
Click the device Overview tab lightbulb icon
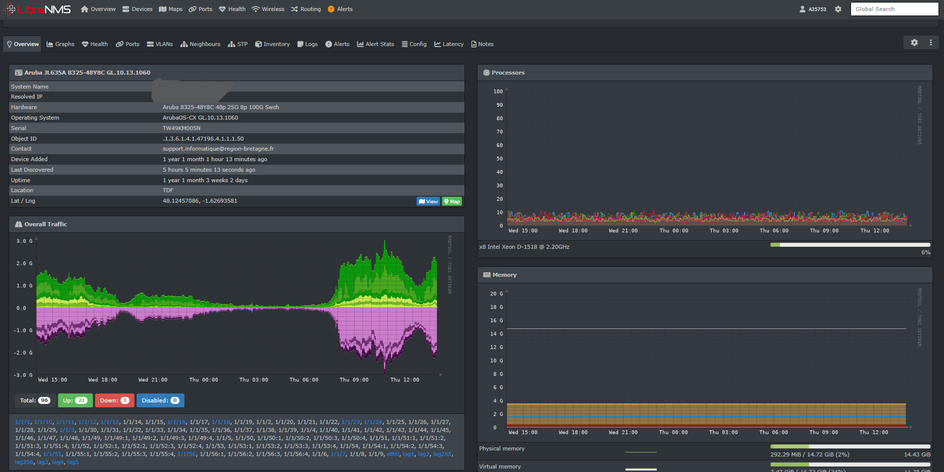(x=9, y=44)
